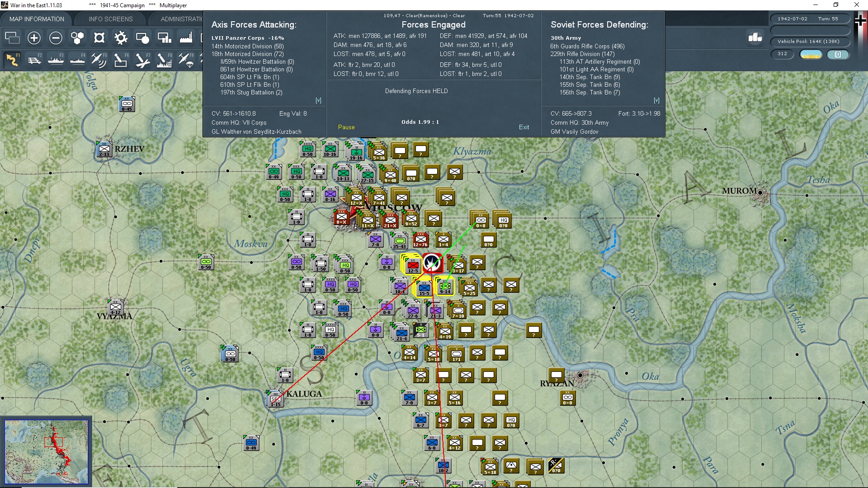This screenshot has width=868, height=488.
Task: Select 18th Motorized Division (72) entry
Action: 248,54
